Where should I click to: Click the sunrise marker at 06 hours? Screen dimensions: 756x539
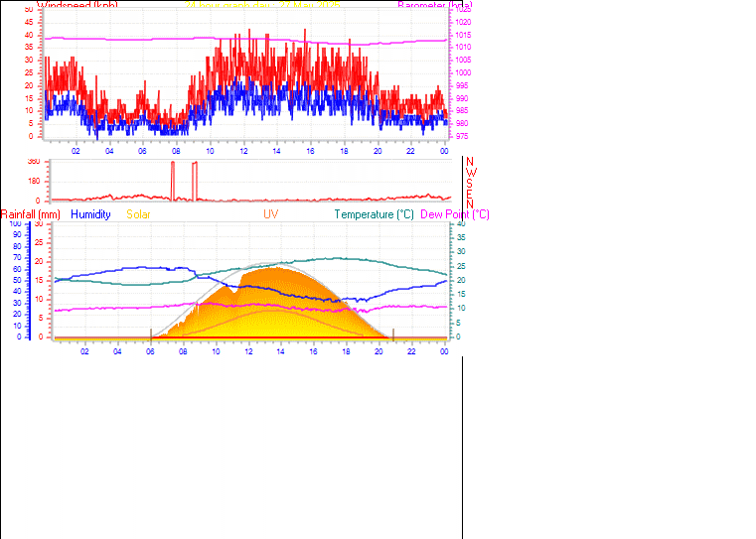(x=151, y=335)
